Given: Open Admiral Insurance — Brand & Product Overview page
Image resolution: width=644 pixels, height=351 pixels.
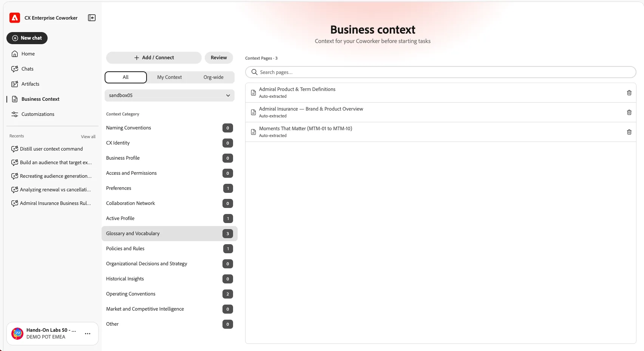Looking at the screenshot, I should coord(440,112).
